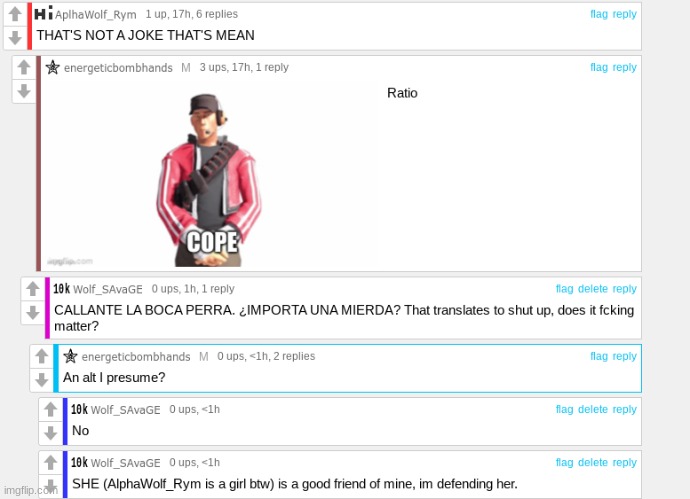
Task: Click the Hi badge icon beside AplhaWolf_Rym
Action: [x=44, y=13]
